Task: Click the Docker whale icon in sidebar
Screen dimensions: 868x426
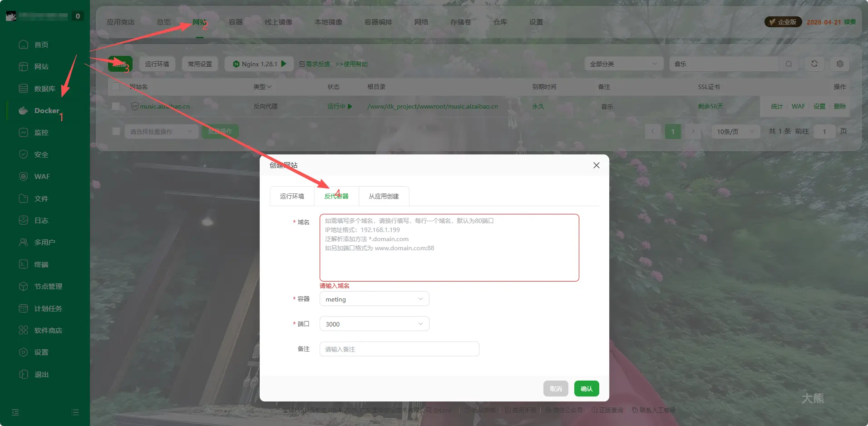Action: pos(24,111)
